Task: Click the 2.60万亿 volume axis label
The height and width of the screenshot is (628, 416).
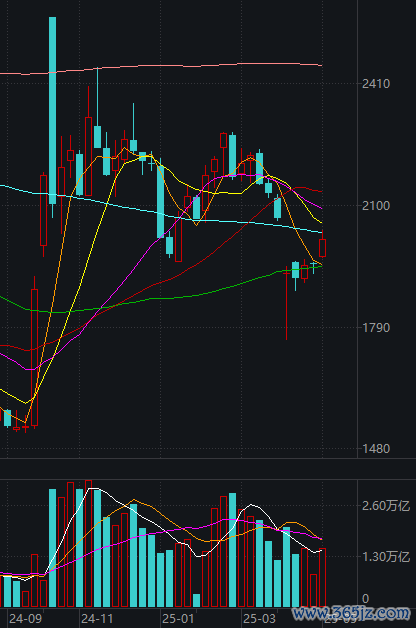Action: [386, 506]
